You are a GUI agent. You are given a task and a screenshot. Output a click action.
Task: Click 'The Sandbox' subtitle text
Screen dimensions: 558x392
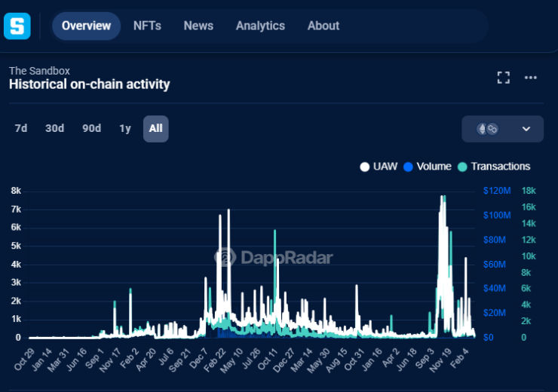pos(39,71)
